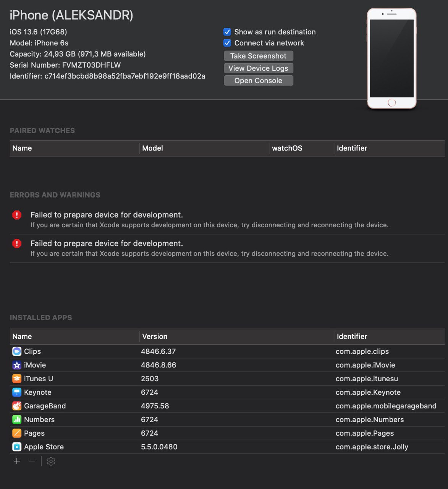Select the Clips app name
This screenshot has width=448, height=489.
point(32,351)
